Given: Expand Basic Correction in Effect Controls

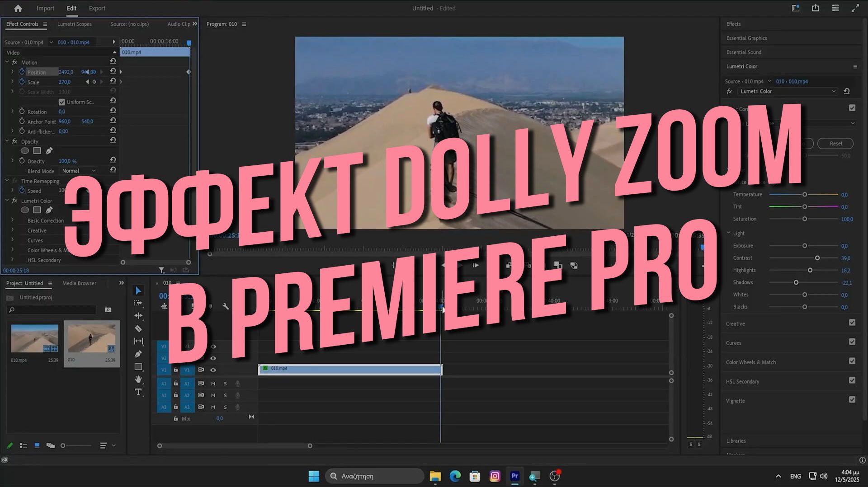Looking at the screenshot, I should (12, 220).
